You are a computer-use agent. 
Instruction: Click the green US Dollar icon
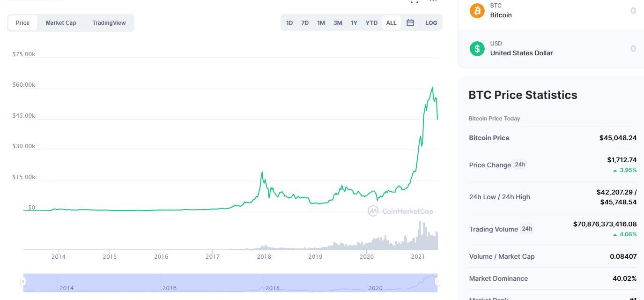click(x=477, y=48)
